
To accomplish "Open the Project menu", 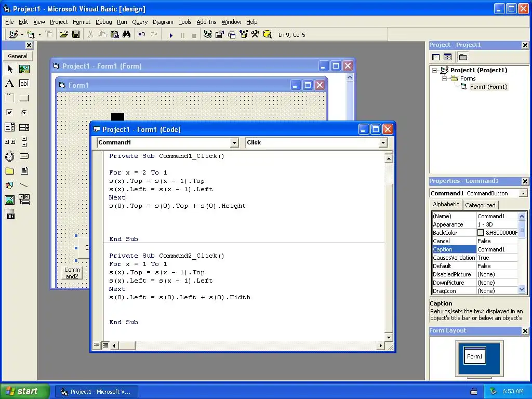I will (x=59, y=22).
